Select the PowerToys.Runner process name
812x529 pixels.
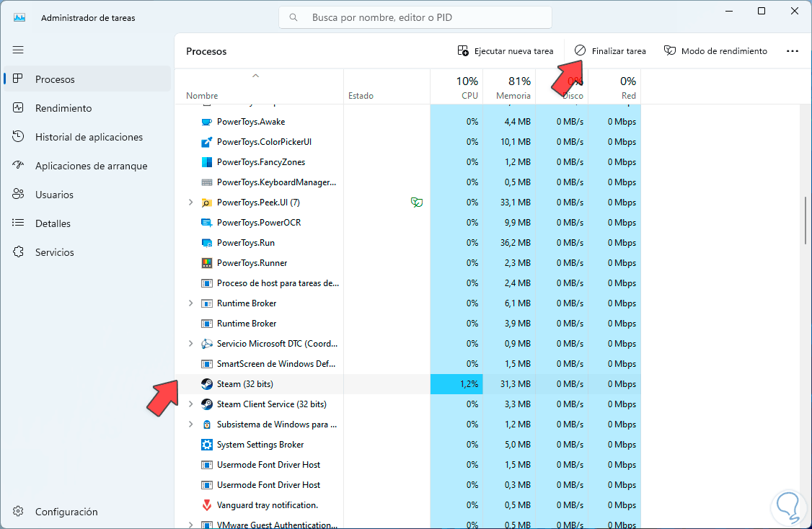click(x=252, y=263)
